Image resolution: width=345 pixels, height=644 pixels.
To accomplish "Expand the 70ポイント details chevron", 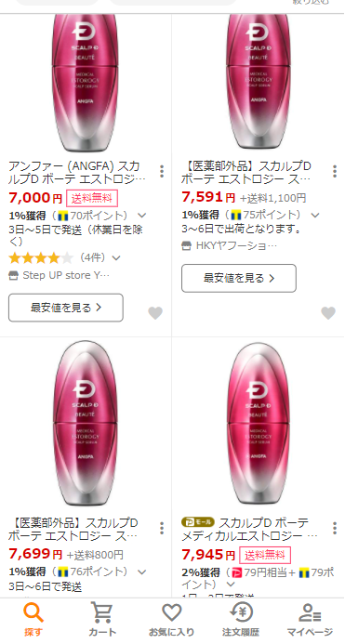I will point(142,216).
